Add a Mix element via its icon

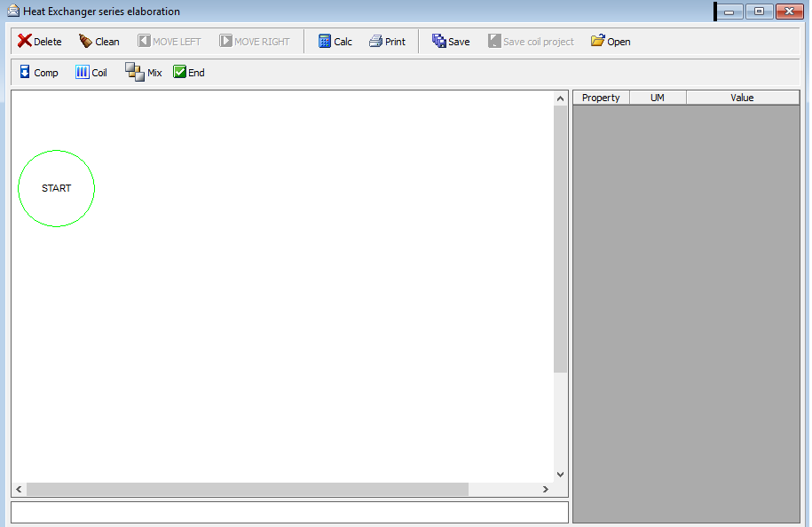coord(135,72)
